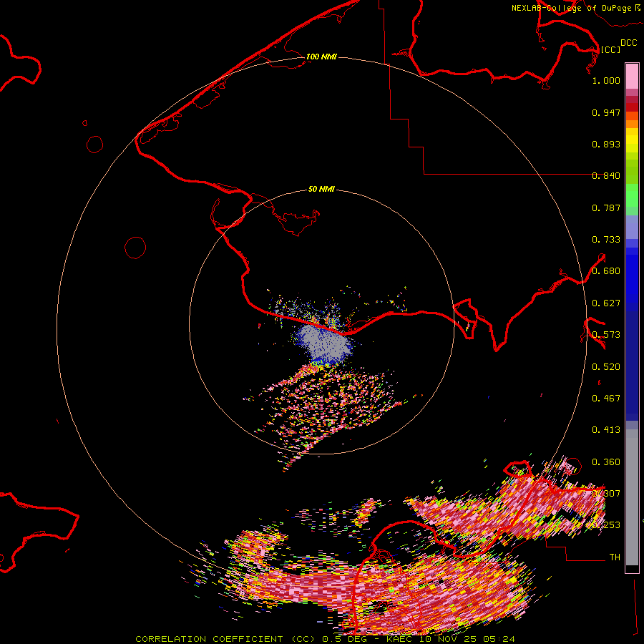Select the 0.307 scale value
Screen dimensions: 644x644
(606, 494)
